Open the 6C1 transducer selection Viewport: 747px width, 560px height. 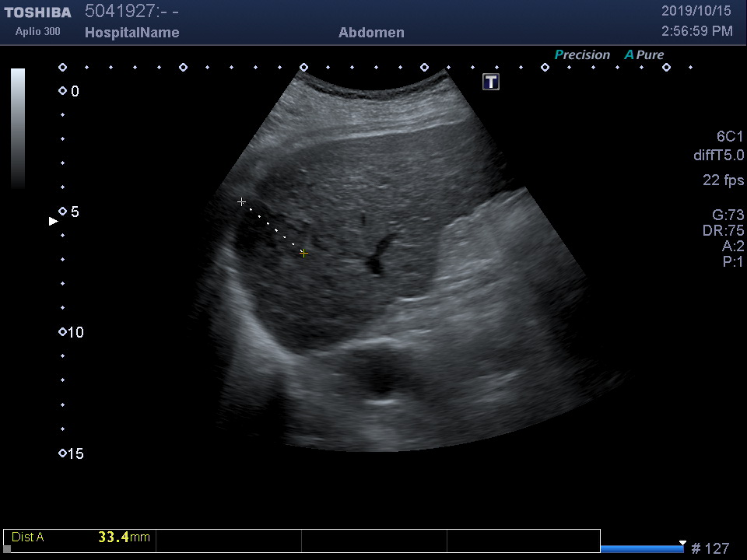point(730,137)
